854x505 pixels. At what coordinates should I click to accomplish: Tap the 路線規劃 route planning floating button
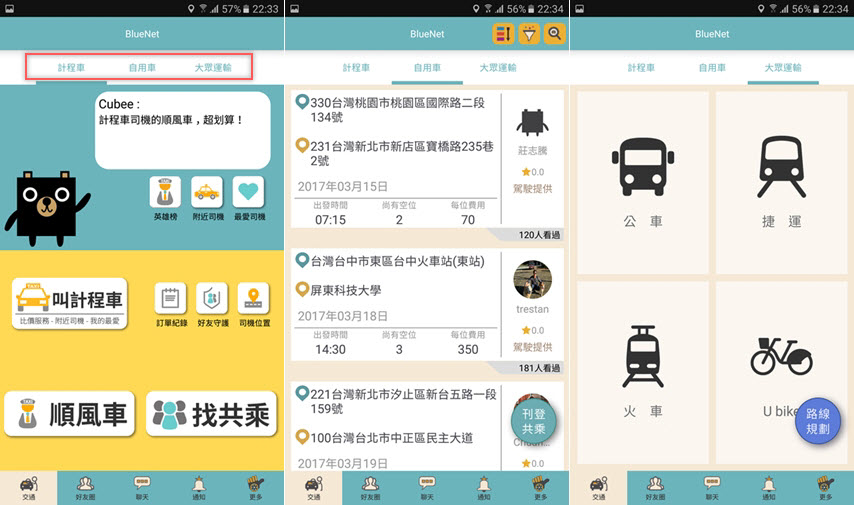[818, 421]
